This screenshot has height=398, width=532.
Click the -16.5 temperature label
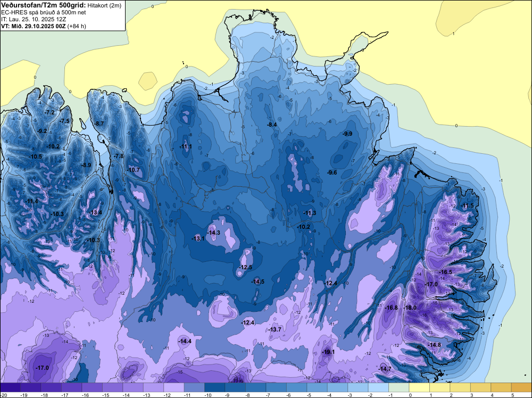[446, 272]
